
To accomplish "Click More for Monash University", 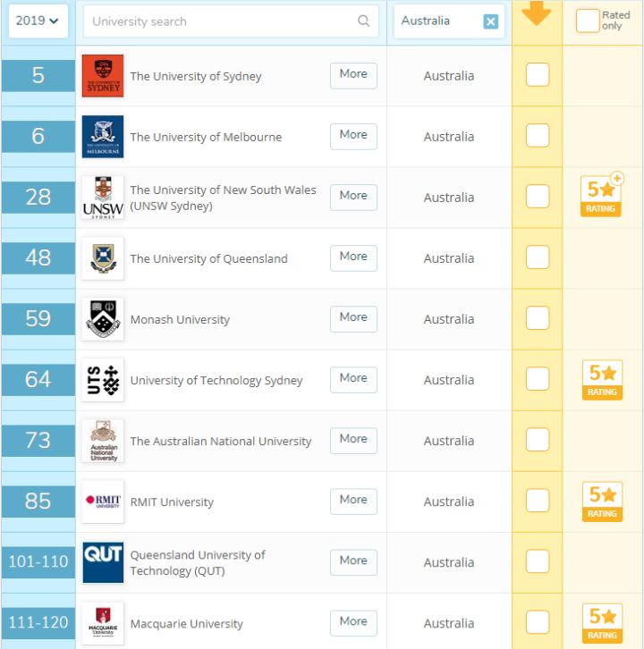I will pos(353,319).
